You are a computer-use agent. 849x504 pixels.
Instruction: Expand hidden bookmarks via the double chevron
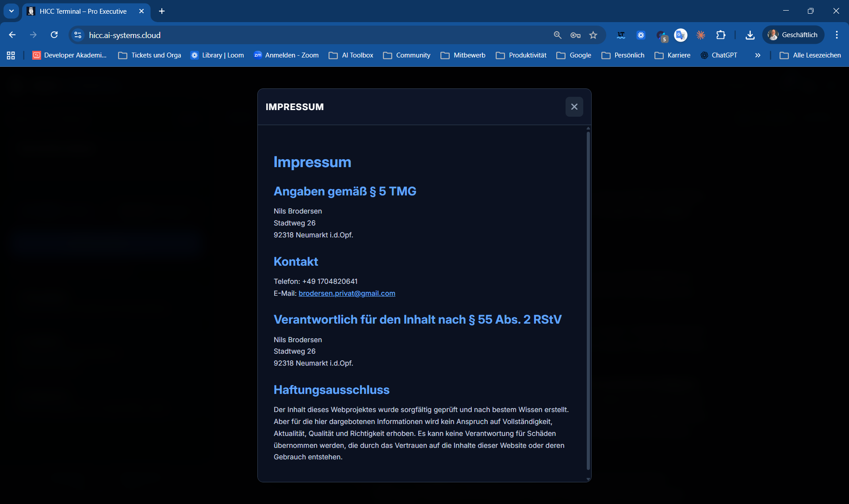(x=757, y=55)
